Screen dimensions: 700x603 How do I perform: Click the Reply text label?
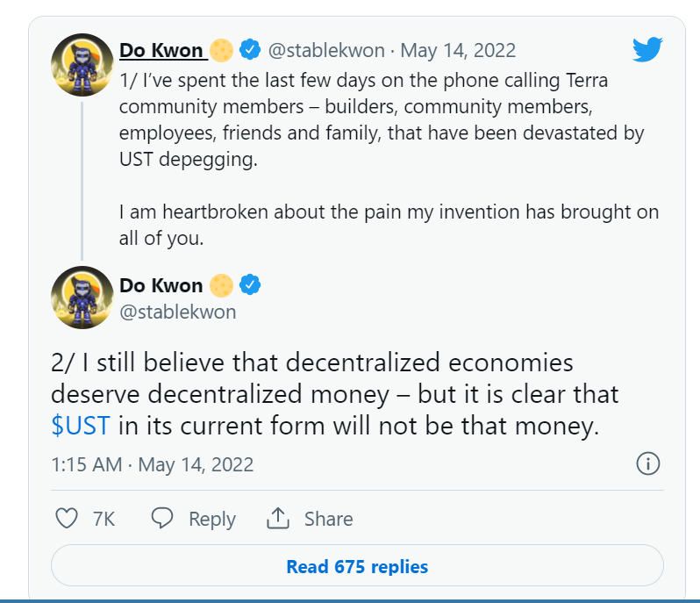[212, 519]
